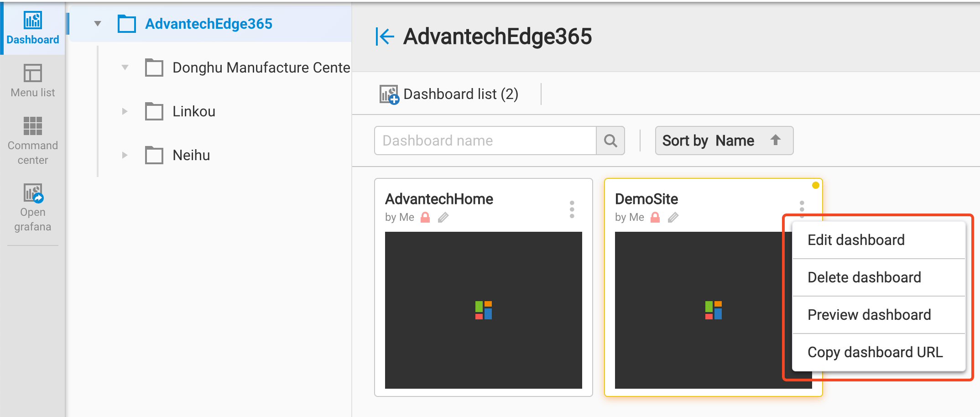980x417 pixels.
Task: Select Copy dashboard URL from the menu
Action: (x=875, y=352)
